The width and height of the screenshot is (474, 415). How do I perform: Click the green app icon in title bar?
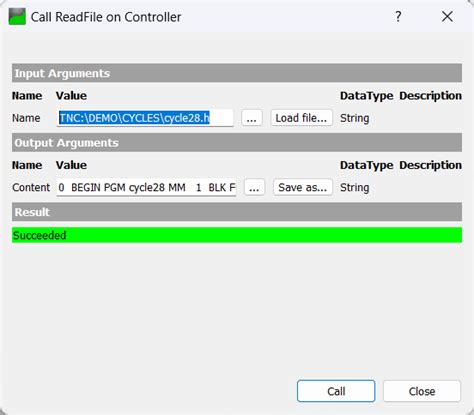pyautogui.click(x=17, y=17)
